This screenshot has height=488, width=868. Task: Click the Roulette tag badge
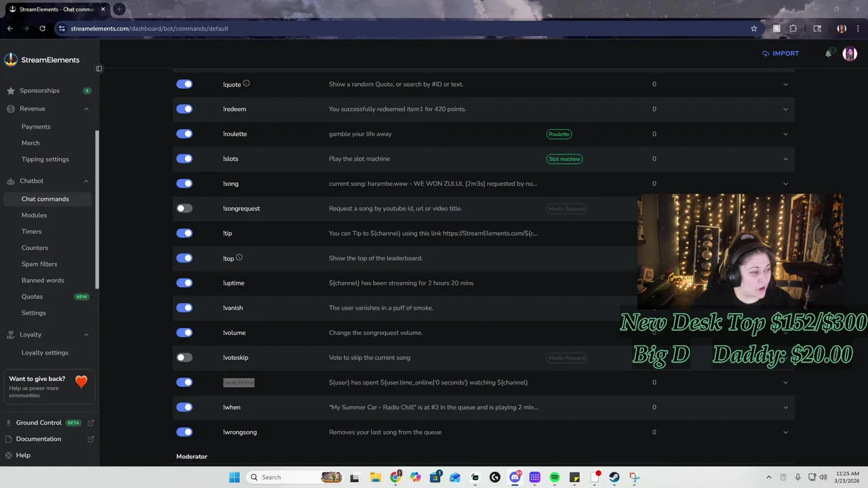[x=559, y=134]
